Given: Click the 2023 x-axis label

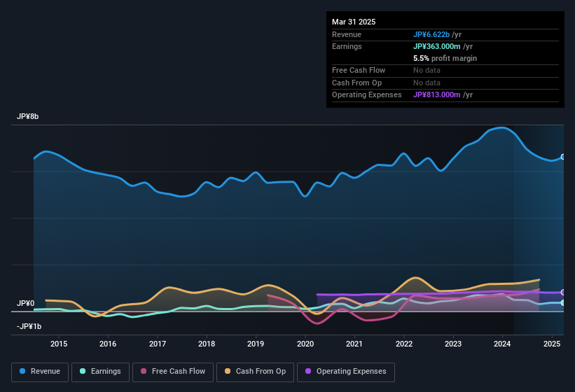Looking at the screenshot, I should coord(453,344).
